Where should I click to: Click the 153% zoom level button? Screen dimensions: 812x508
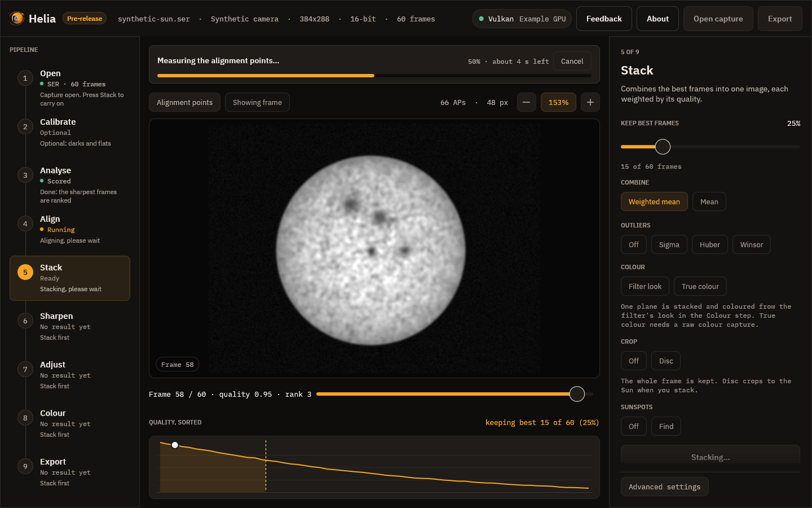[558, 102]
